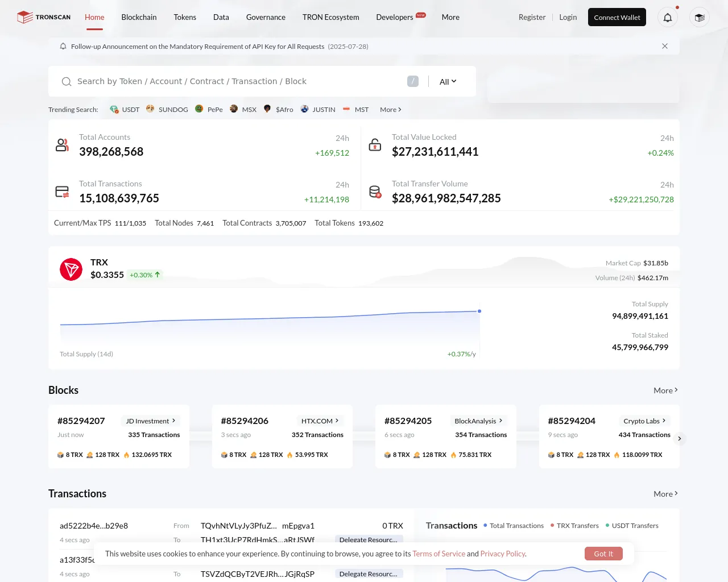This screenshot has height=582, width=728.
Task: Open BlockAnalysis producer chevron
Action: click(500, 421)
